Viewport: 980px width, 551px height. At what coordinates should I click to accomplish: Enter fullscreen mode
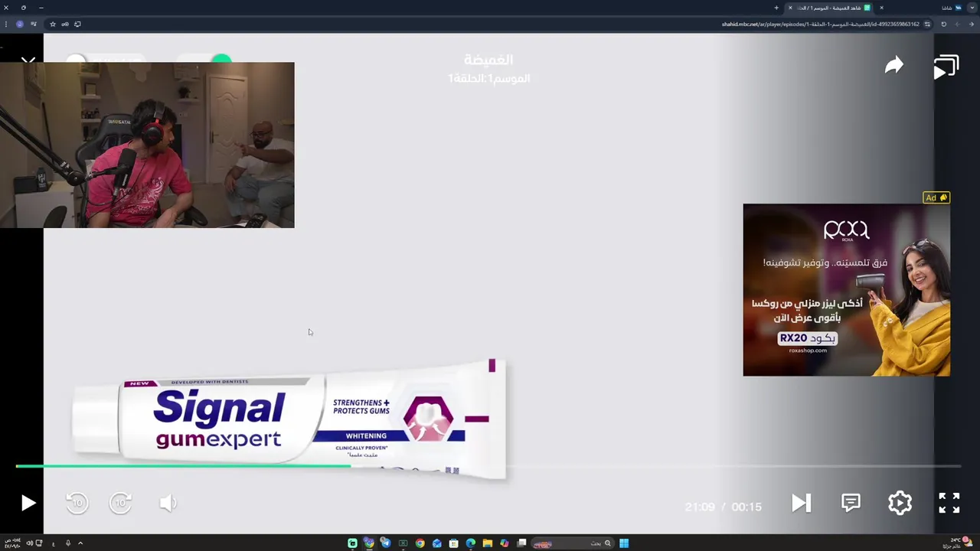click(x=949, y=503)
